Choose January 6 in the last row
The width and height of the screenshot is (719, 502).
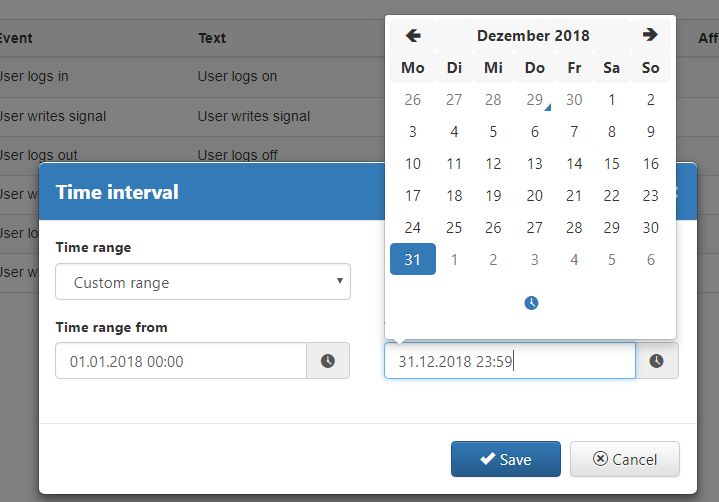click(x=650, y=260)
